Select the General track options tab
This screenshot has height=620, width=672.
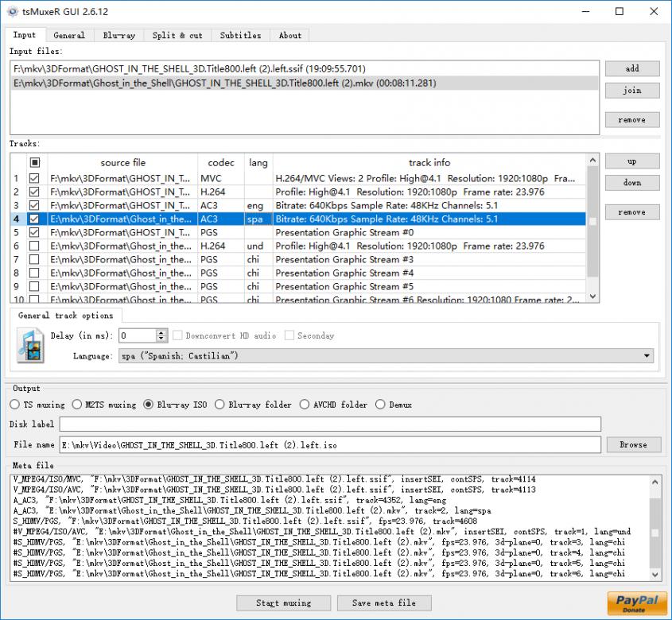point(65,316)
